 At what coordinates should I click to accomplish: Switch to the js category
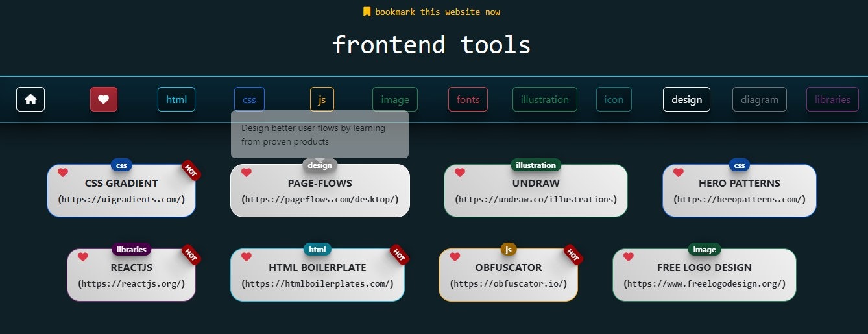[322, 99]
